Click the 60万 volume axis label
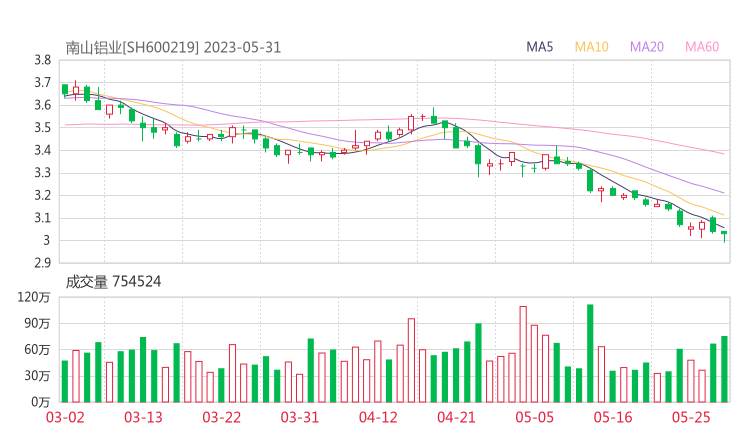The width and height of the screenshot is (740, 440). 37,350
